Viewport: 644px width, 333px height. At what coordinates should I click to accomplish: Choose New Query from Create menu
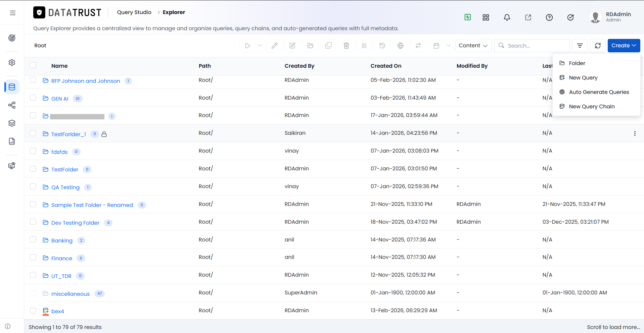tap(596, 77)
